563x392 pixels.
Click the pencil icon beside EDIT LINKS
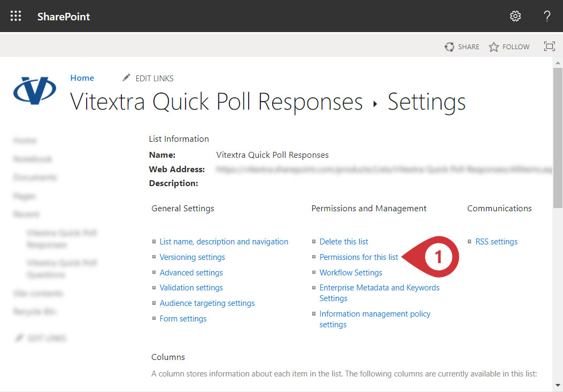coord(126,78)
